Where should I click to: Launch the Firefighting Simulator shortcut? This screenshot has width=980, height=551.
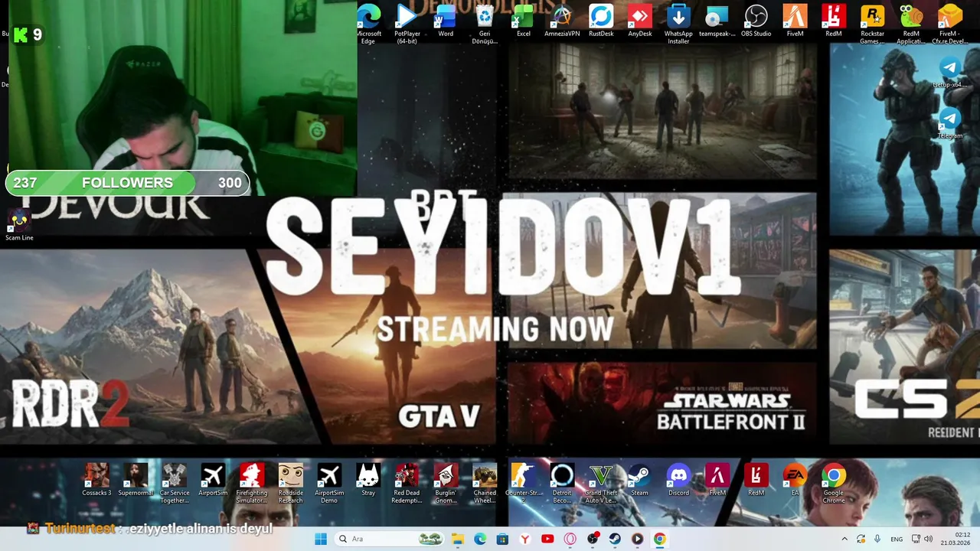tap(252, 483)
